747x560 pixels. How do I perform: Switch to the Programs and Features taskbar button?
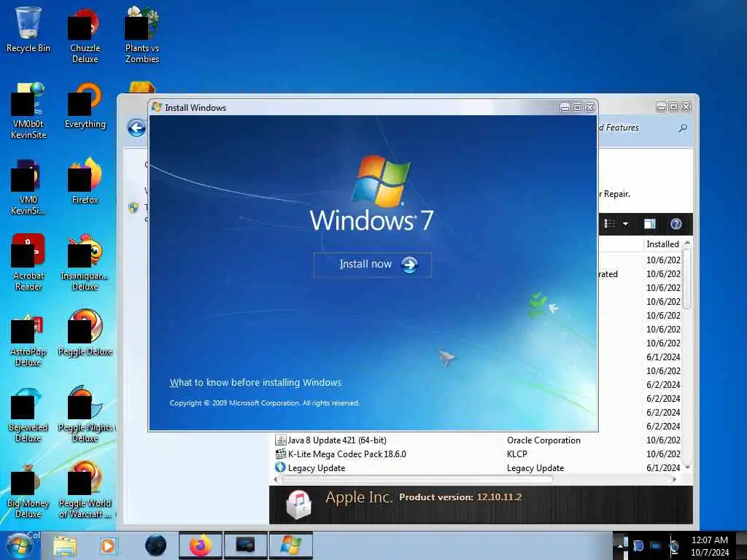(x=245, y=545)
